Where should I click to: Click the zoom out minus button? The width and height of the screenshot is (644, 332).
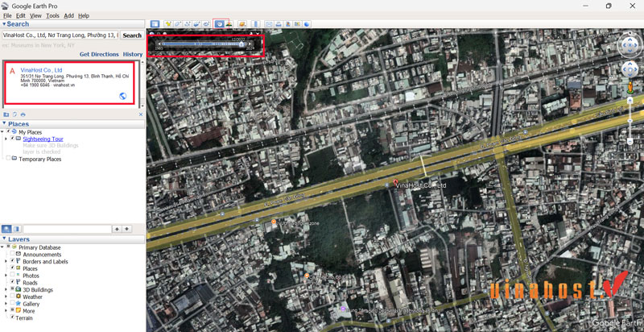(x=630, y=141)
